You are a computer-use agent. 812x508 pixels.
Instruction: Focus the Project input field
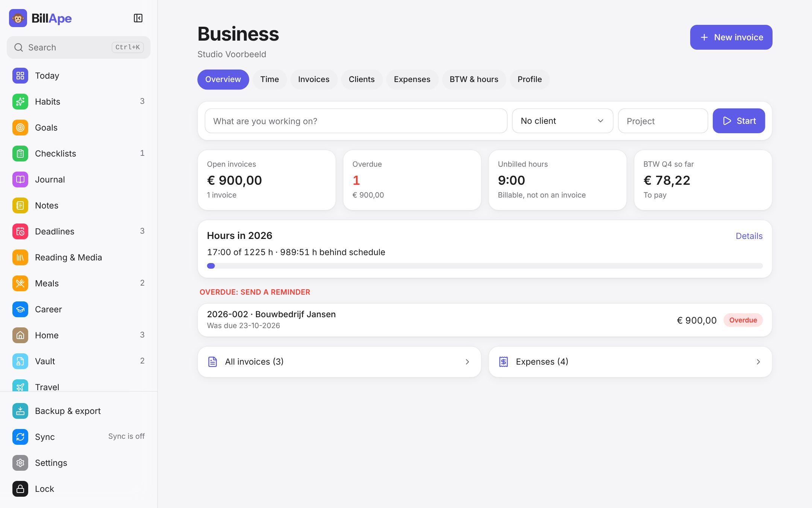[663, 121]
